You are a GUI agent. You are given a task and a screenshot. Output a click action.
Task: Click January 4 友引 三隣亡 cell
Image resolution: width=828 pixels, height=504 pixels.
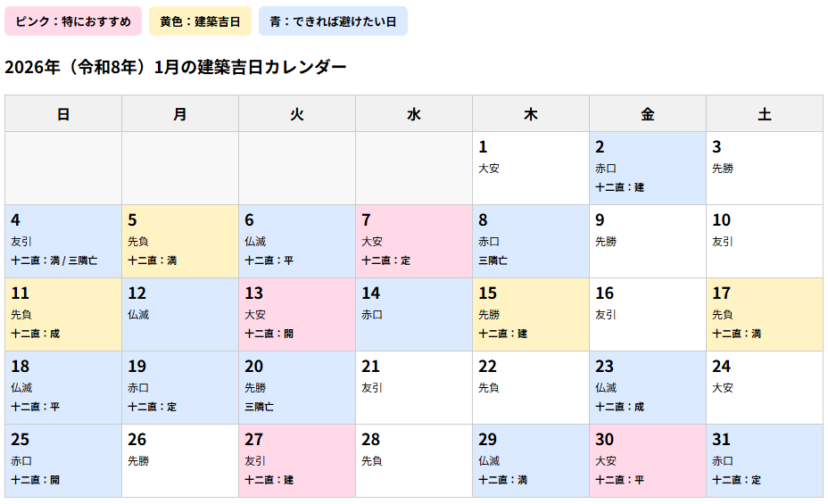click(x=63, y=241)
